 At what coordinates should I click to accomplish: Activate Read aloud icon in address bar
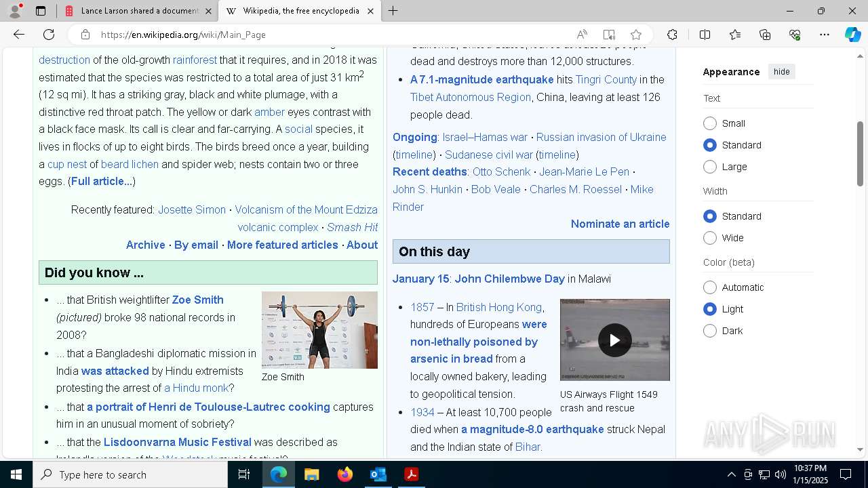[x=582, y=35]
